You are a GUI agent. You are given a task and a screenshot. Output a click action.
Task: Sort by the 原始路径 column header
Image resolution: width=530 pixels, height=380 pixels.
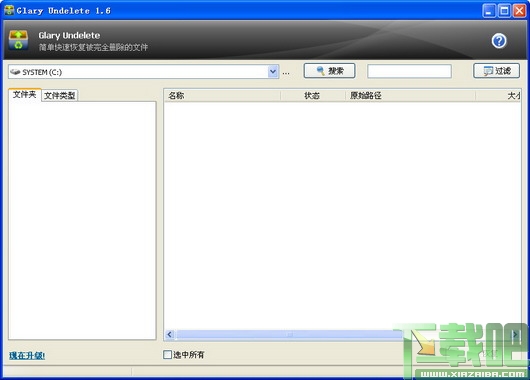point(410,96)
